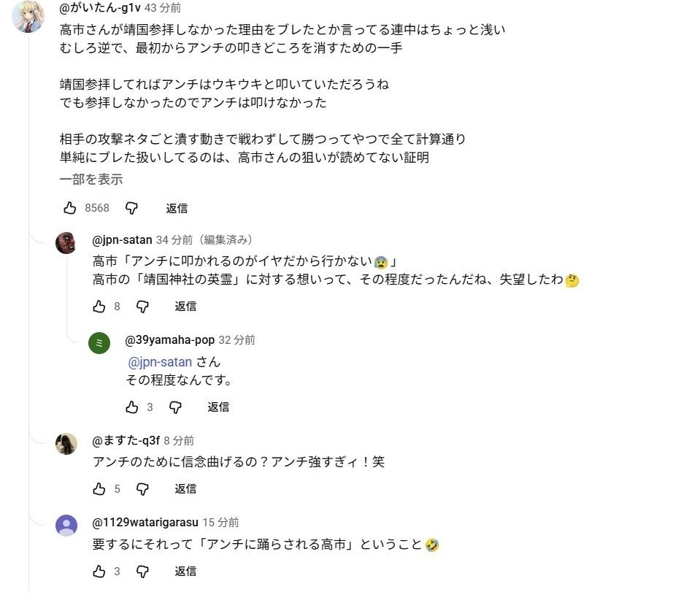The height and width of the screenshot is (611, 700).
Task: Click the green avatar of @39yamaha-pop
Action: tap(99, 343)
